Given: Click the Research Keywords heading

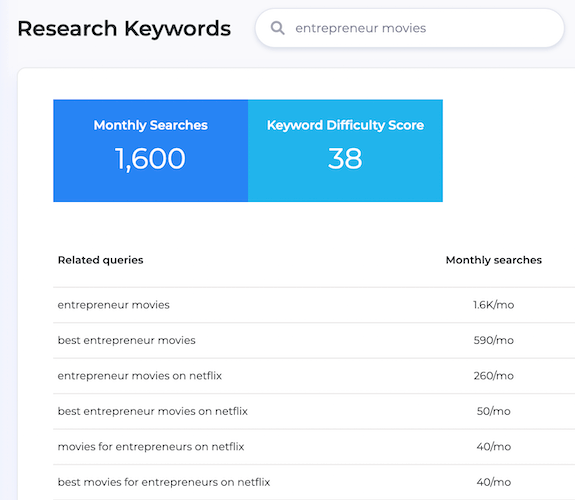Looking at the screenshot, I should click(124, 29).
